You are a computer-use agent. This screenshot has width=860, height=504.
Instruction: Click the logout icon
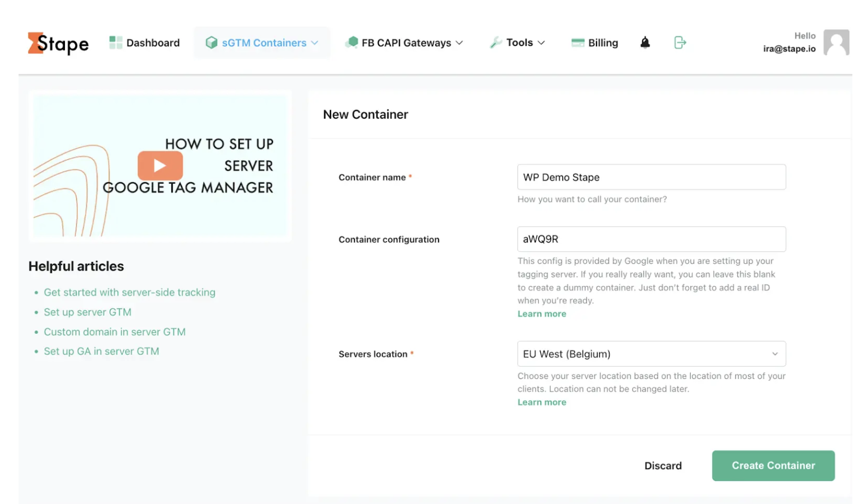point(680,43)
